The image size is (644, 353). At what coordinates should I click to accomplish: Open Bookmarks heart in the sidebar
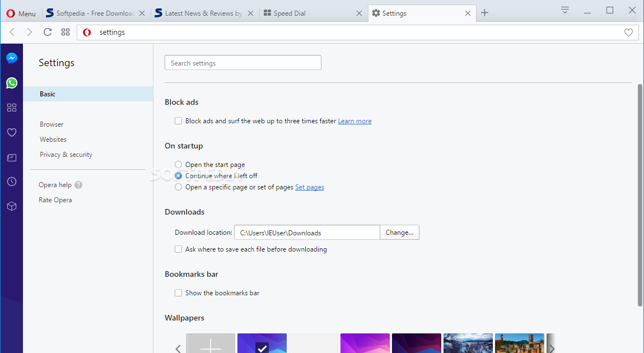click(12, 132)
